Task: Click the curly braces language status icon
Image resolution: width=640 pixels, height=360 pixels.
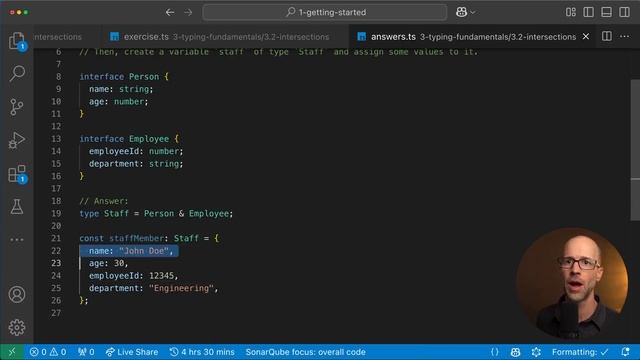Action: pos(494,352)
